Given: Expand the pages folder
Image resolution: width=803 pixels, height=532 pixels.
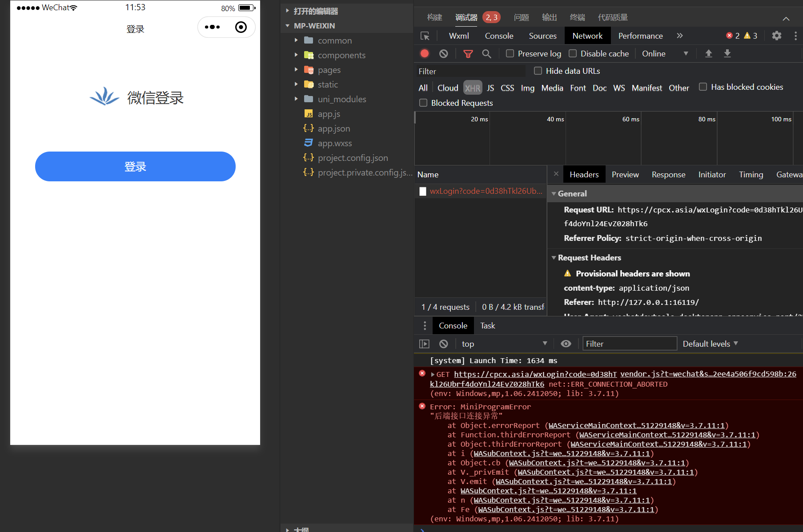Looking at the screenshot, I should 296,70.
